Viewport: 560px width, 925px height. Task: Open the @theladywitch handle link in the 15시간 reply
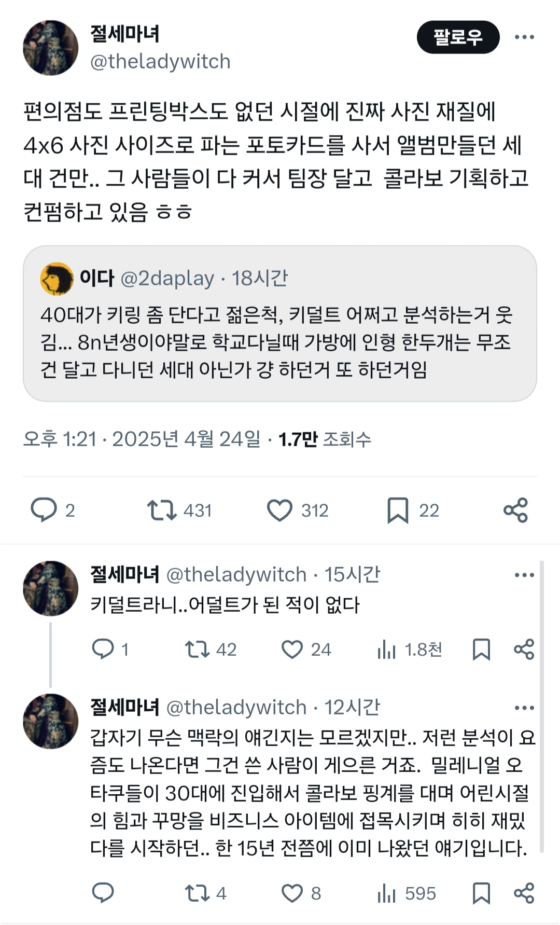[x=236, y=574]
